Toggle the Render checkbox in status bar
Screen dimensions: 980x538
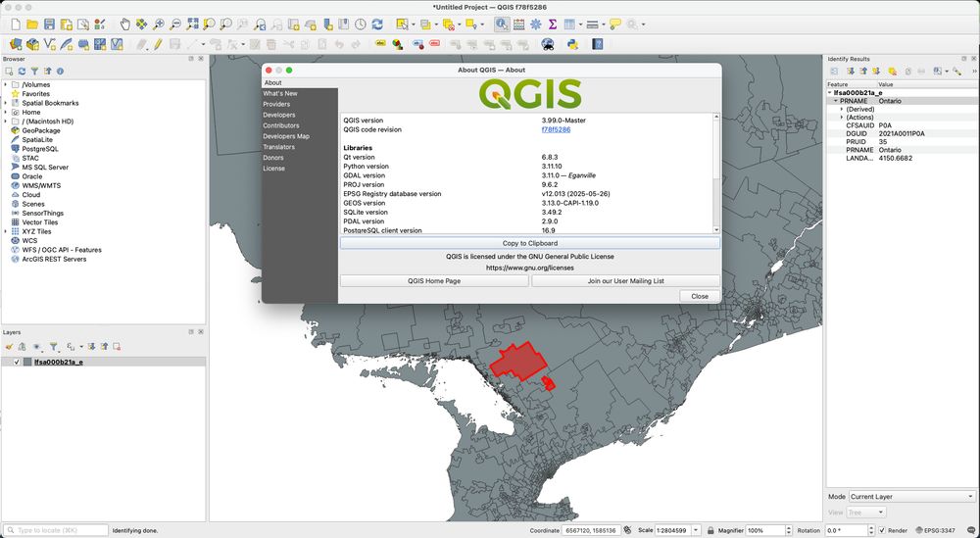pos(882,530)
